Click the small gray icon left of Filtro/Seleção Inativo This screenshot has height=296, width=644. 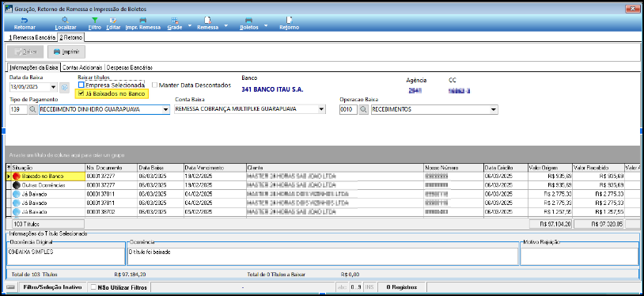click(x=11, y=287)
